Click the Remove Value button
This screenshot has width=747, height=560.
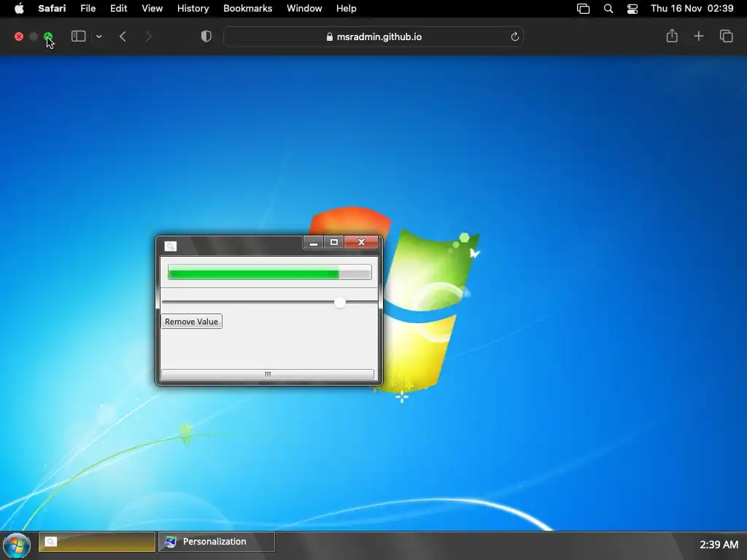192,322
